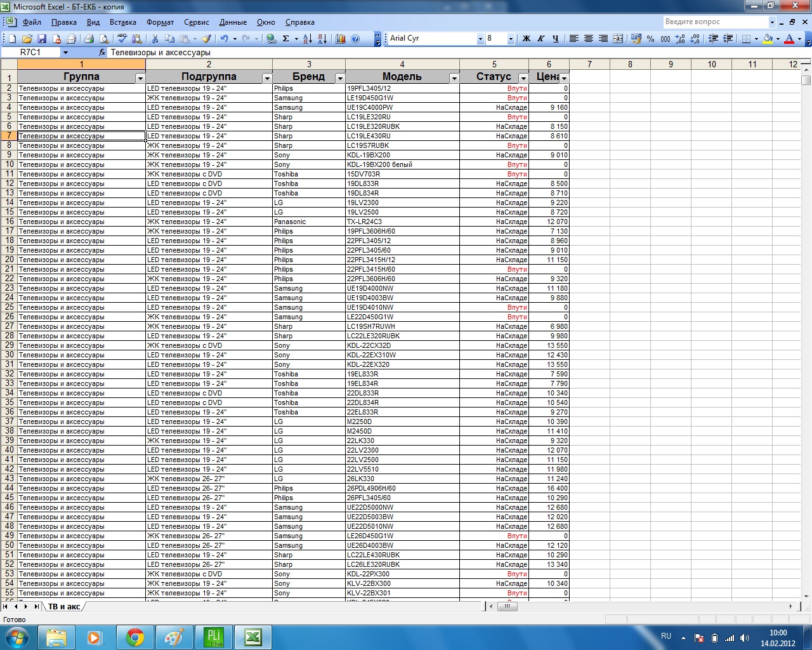
Task: Open fill color yellow bucket swatch
Action: [768, 39]
